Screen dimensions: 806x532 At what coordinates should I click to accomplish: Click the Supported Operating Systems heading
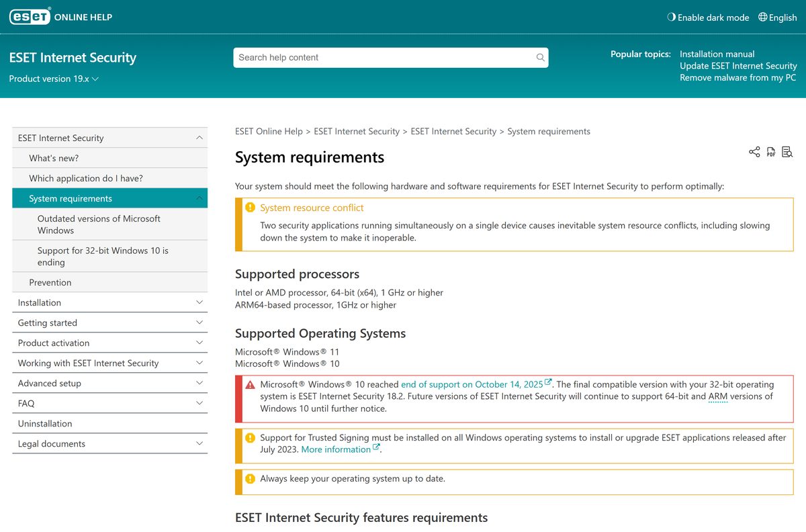coord(320,333)
